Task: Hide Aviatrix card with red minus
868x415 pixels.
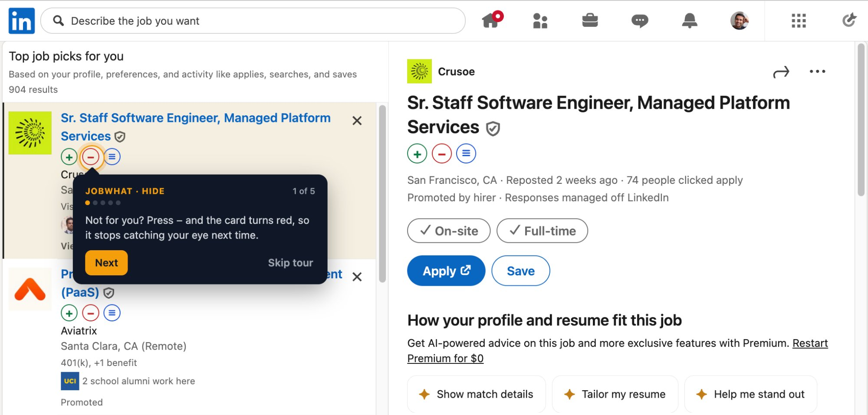Action: 91,313
